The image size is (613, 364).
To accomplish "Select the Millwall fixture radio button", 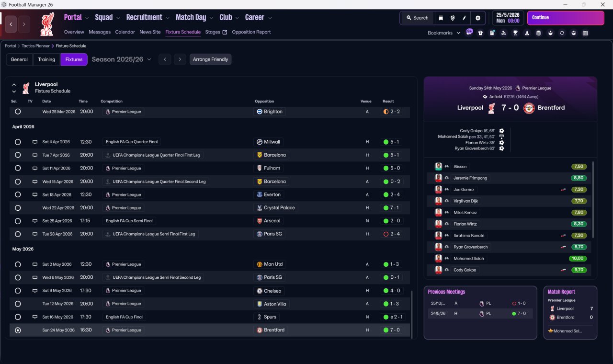I will (18, 142).
